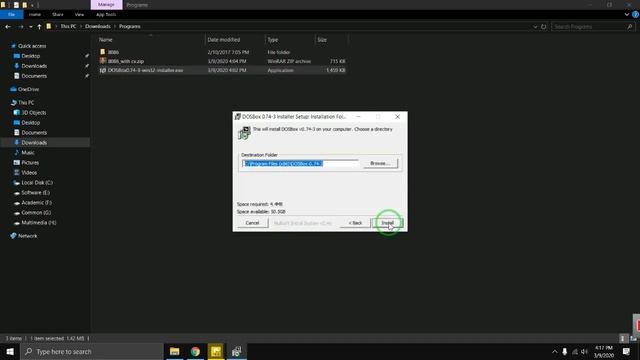Click Downloads in address breadcrumb
This screenshot has width=640, height=360.
pos(98,26)
